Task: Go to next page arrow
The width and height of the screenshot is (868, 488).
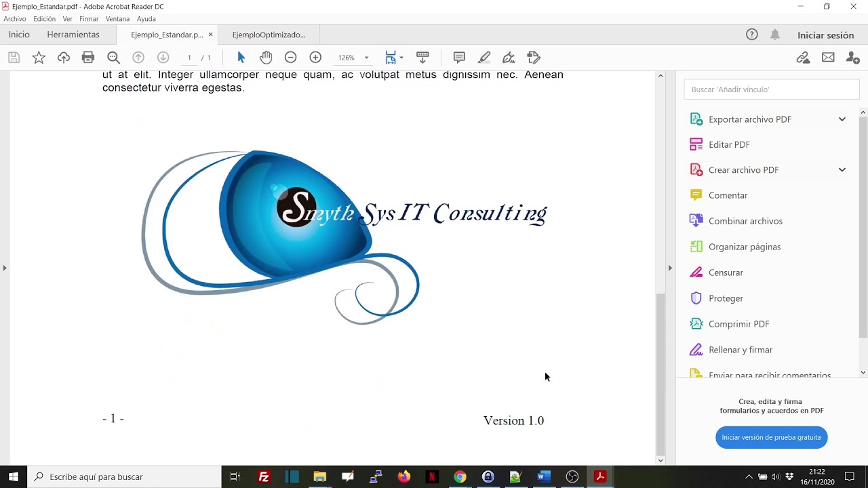Action: click(163, 58)
